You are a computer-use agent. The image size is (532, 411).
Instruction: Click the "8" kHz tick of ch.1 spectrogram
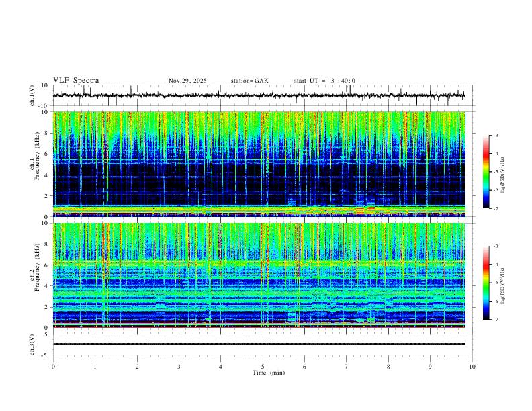pos(47,133)
